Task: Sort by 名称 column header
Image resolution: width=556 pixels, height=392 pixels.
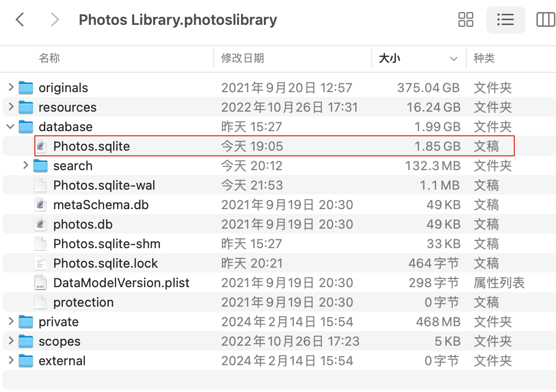Action: point(49,59)
